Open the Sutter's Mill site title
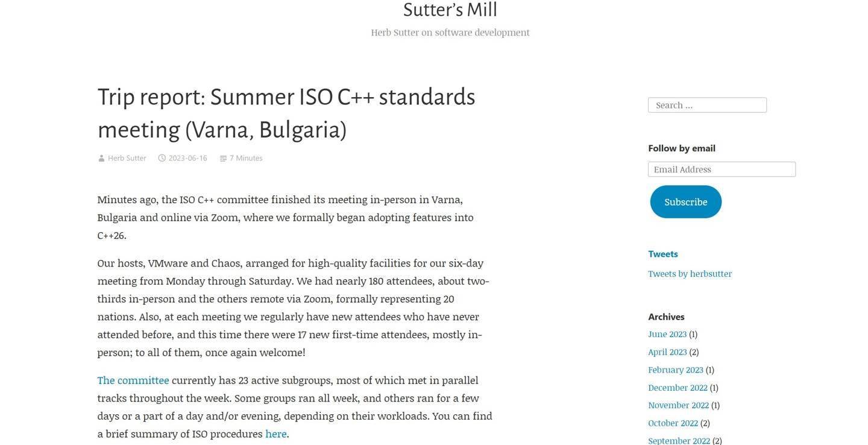868x445 pixels. tap(450, 10)
